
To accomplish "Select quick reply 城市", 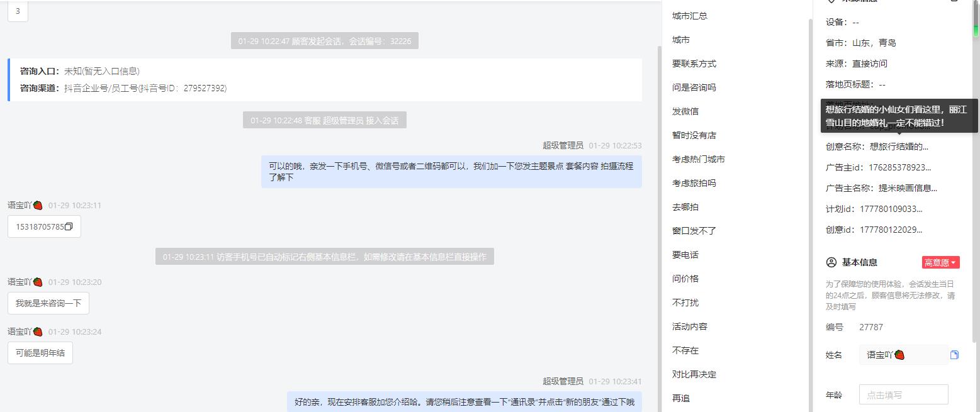I will click(680, 40).
